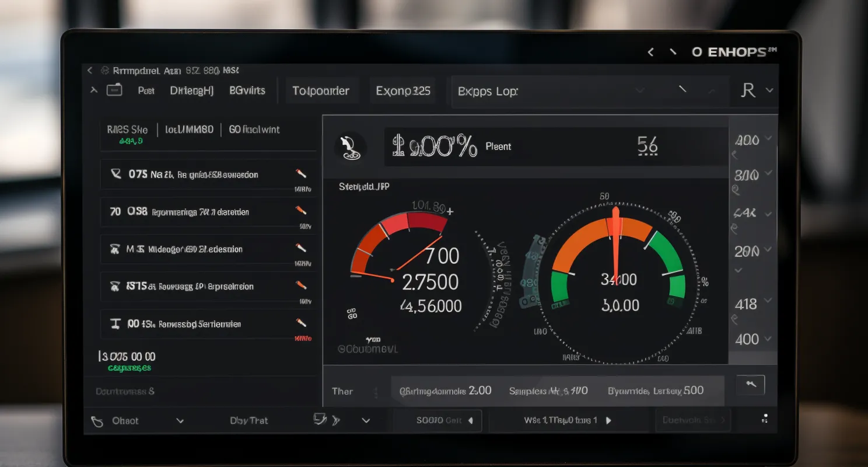Click the pencil icon on the 70 OS8 row
This screenshot has width=868, height=467.
(x=301, y=210)
